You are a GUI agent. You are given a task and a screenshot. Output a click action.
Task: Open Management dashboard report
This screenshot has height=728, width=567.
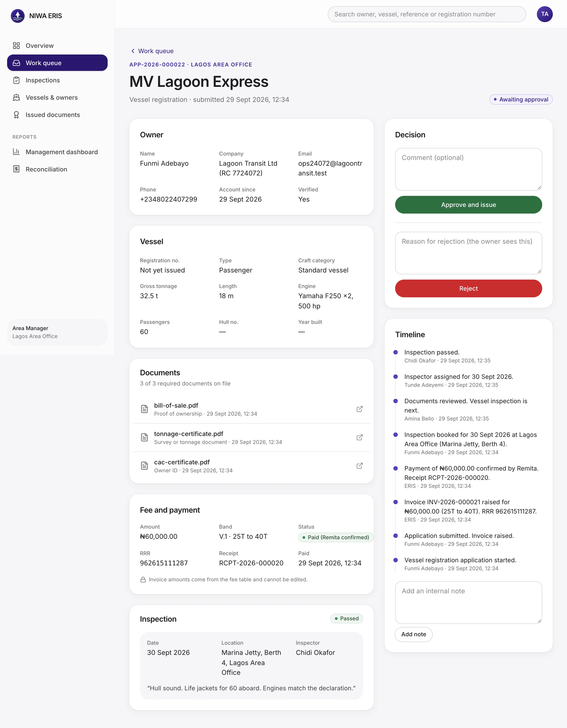click(57, 152)
